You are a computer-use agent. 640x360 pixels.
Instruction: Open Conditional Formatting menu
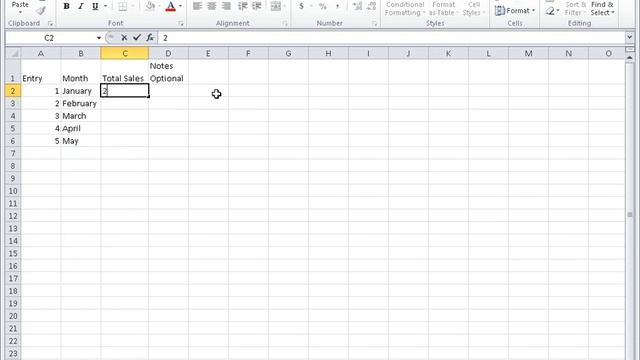click(x=404, y=9)
